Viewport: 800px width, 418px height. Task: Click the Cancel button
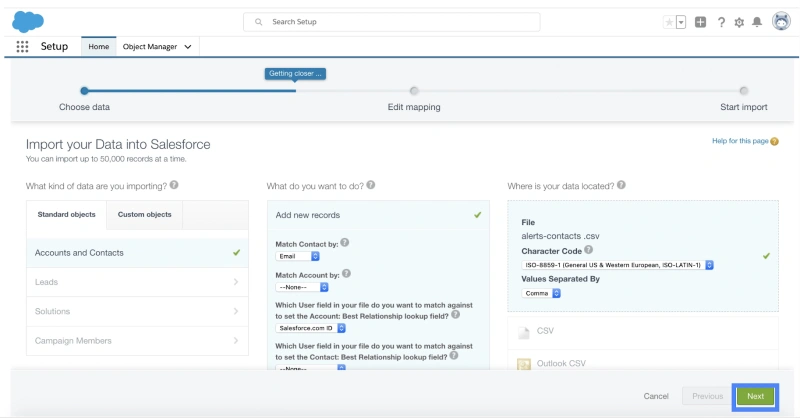click(656, 396)
